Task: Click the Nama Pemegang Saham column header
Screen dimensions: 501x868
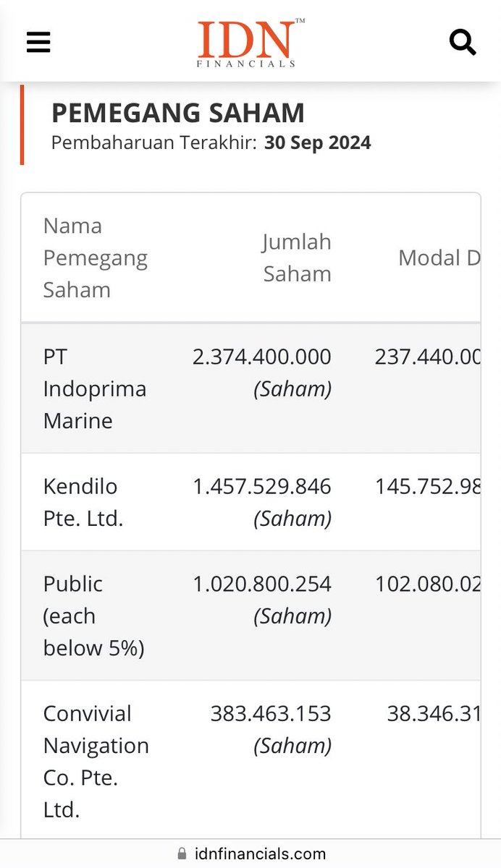Action: pyautogui.click(x=95, y=258)
